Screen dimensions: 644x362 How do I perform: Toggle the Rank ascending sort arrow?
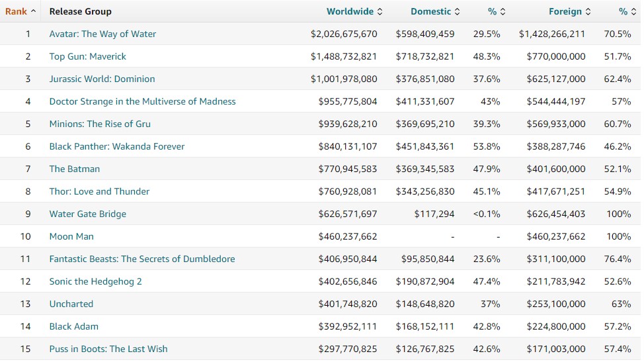[x=33, y=11]
